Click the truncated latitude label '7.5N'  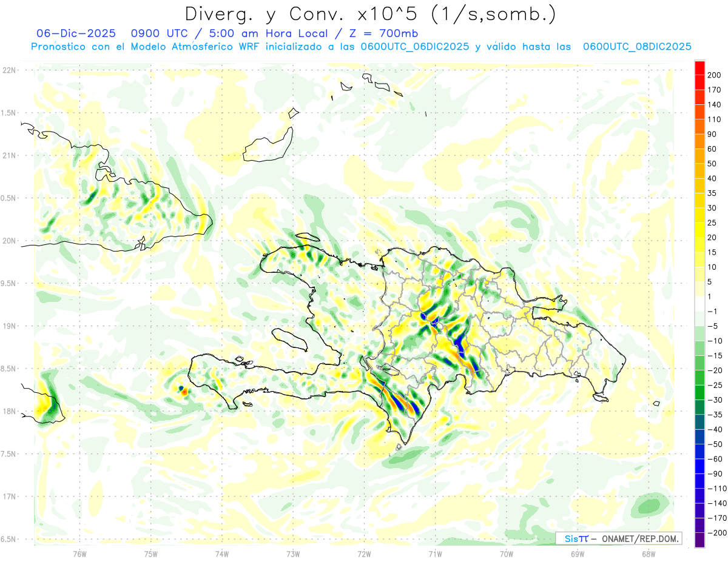click(x=8, y=454)
